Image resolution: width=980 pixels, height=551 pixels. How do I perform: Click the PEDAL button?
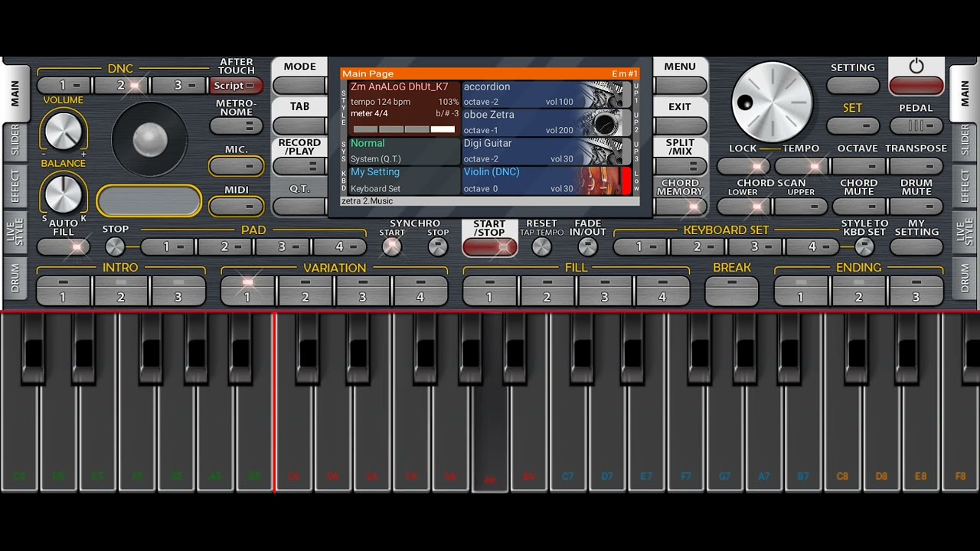click(916, 126)
